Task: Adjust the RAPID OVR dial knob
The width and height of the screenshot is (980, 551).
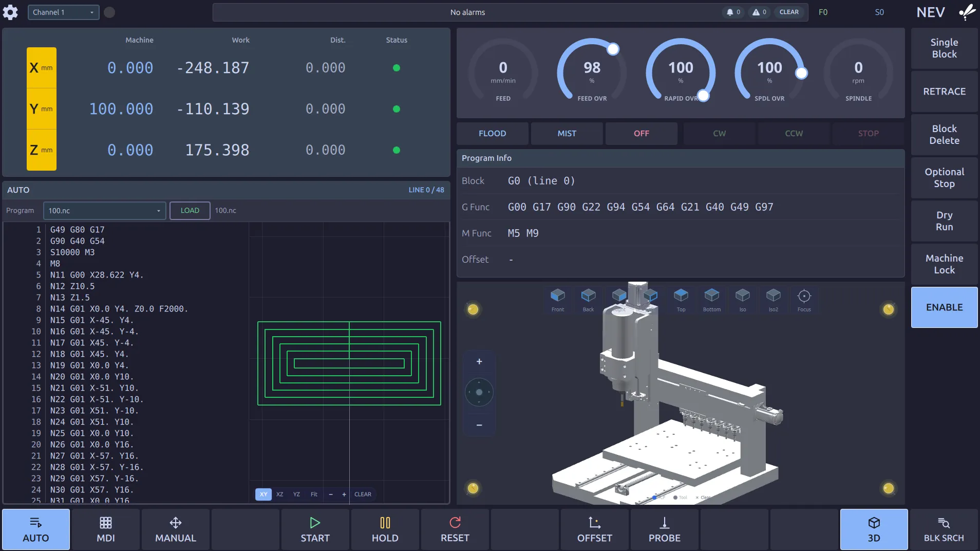Action: point(703,96)
